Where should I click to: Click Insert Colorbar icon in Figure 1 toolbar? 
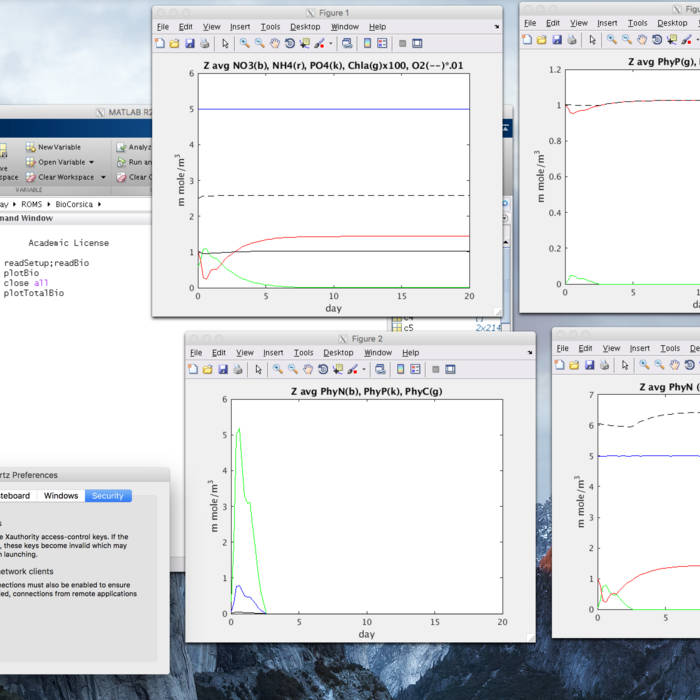(x=367, y=43)
